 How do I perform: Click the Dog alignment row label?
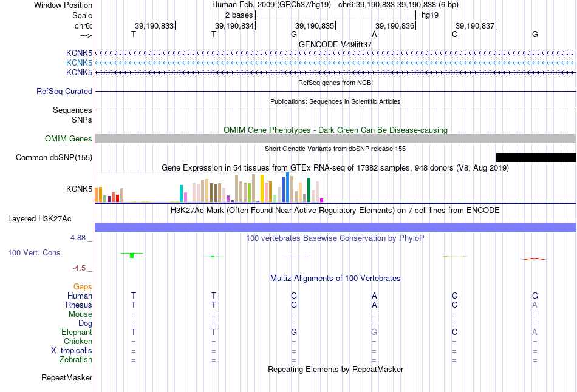(85, 323)
